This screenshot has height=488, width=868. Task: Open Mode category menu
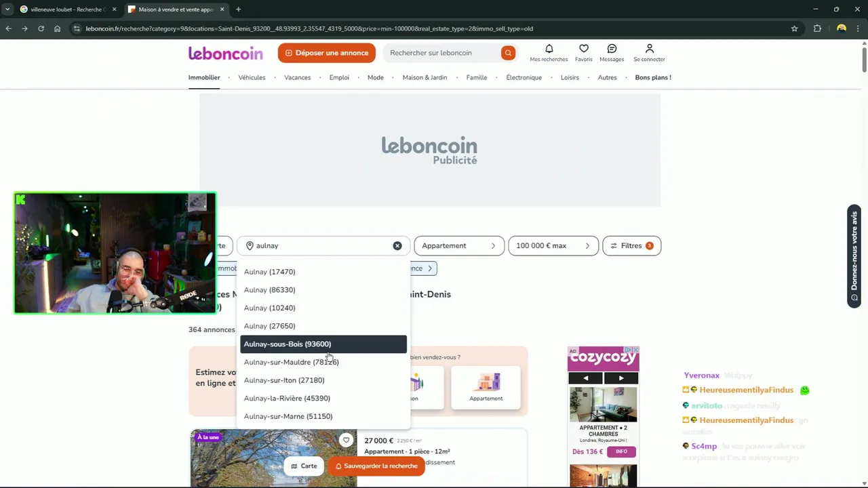(376, 77)
